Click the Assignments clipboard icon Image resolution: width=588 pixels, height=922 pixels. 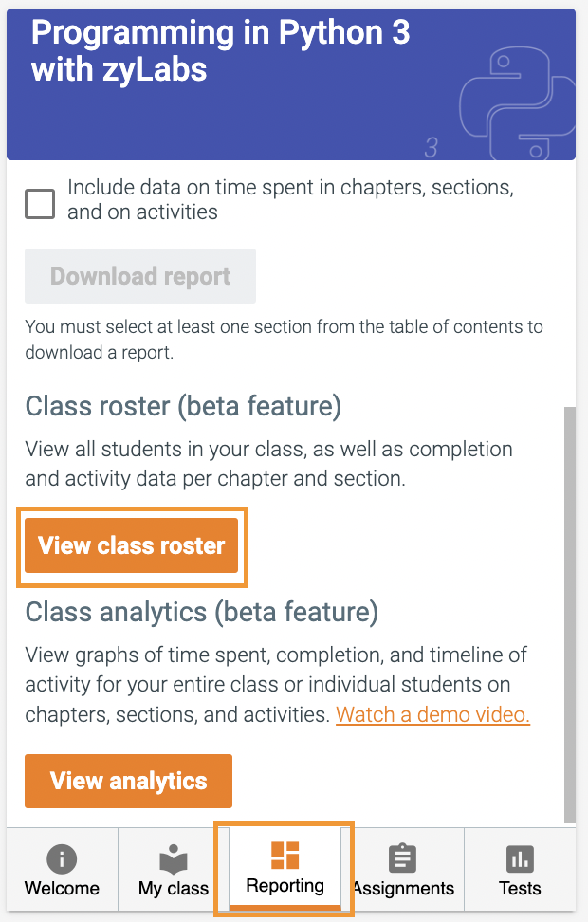403,858
